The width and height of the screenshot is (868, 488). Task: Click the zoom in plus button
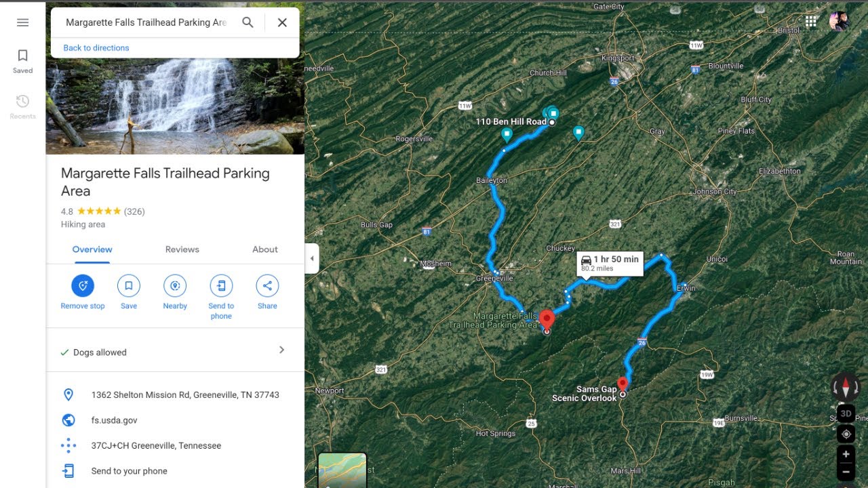pos(846,454)
